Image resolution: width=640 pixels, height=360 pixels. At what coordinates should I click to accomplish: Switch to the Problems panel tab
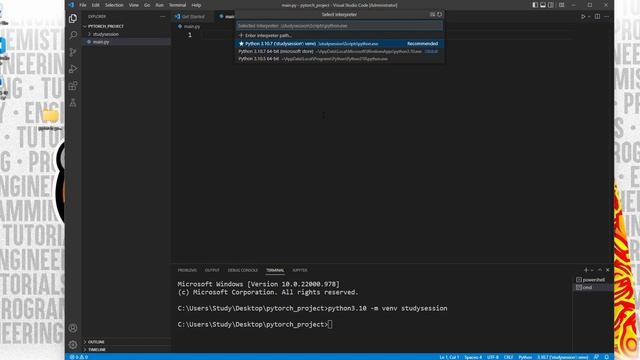(187, 270)
